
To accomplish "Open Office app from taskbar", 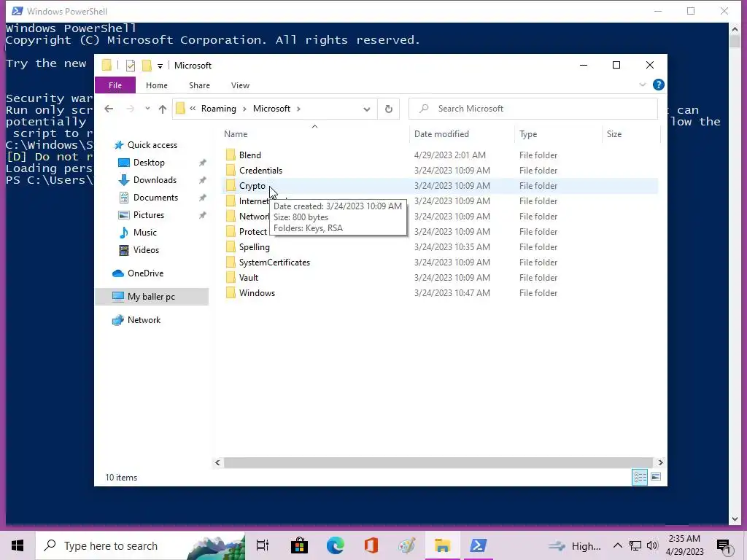I will point(371,545).
